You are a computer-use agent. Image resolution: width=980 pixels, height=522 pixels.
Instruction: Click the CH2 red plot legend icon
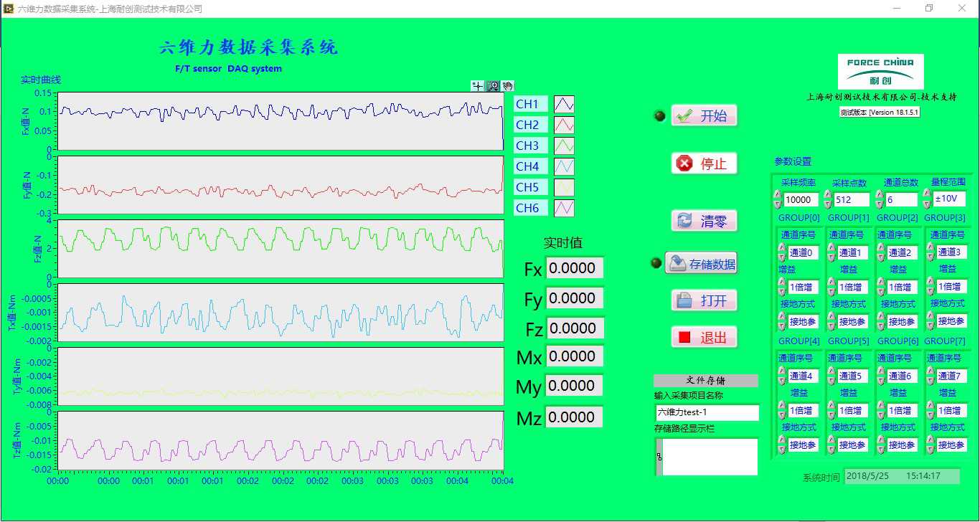[x=564, y=125]
